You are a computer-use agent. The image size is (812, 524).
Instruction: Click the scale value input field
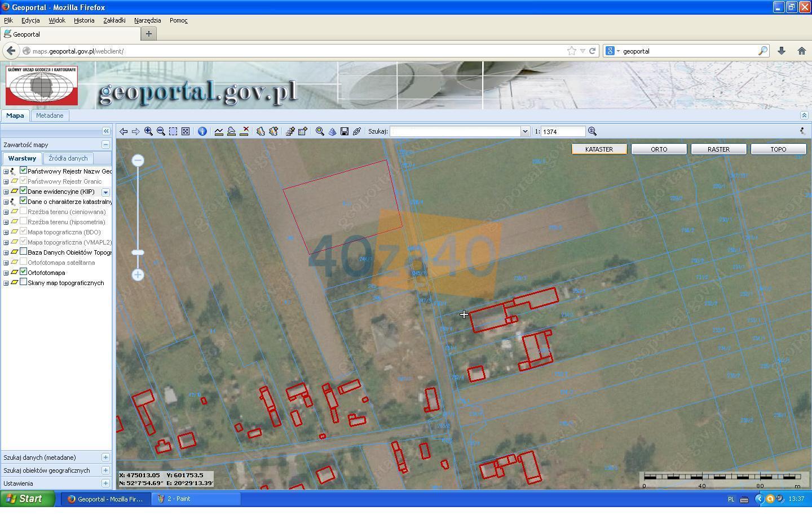tap(563, 131)
